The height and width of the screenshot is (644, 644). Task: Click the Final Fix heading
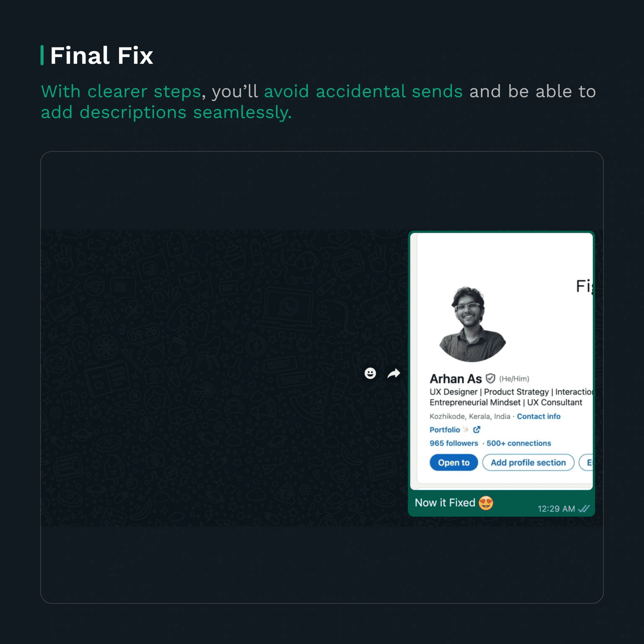coord(101,55)
